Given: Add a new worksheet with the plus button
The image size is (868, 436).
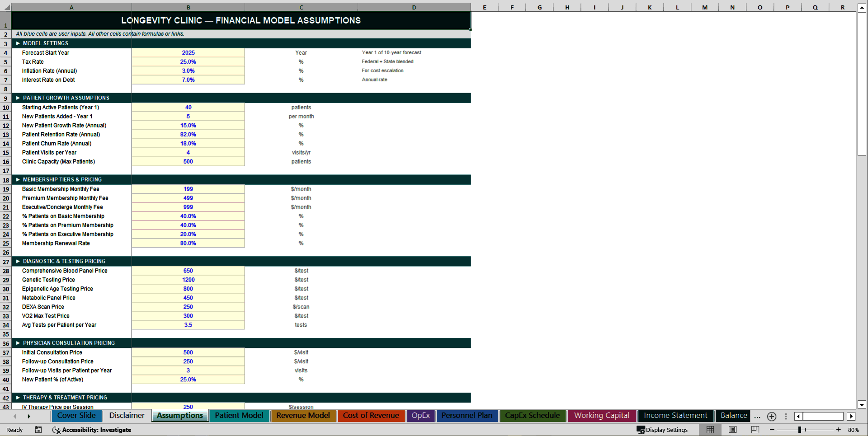Looking at the screenshot, I should tap(772, 416).
